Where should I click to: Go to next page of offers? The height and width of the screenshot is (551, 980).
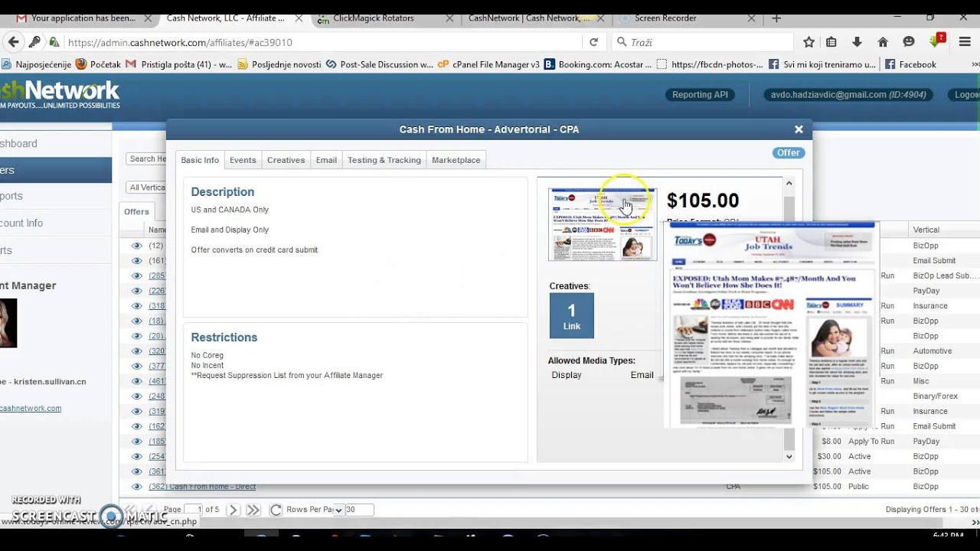pyautogui.click(x=233, y=510)
